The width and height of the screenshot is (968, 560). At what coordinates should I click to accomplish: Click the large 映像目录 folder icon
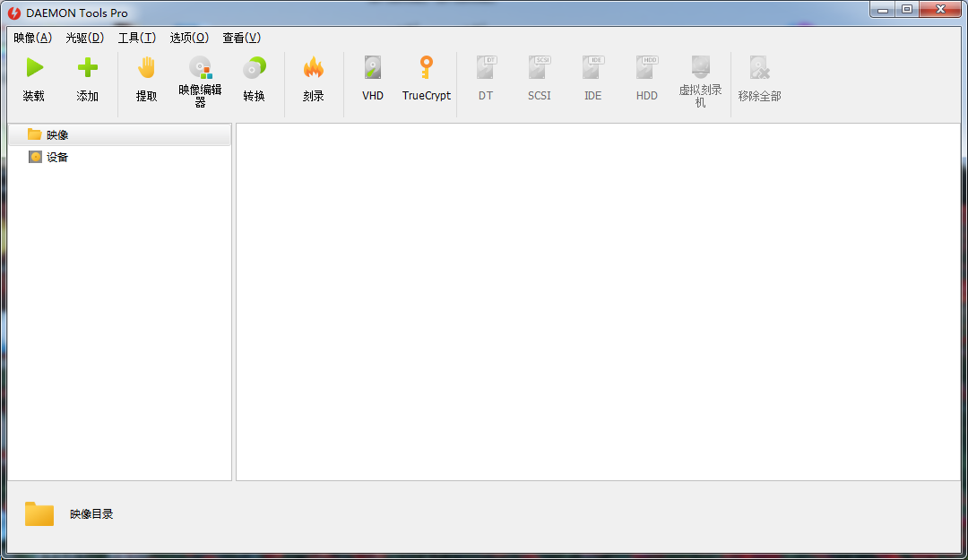[x=39, y=513]
